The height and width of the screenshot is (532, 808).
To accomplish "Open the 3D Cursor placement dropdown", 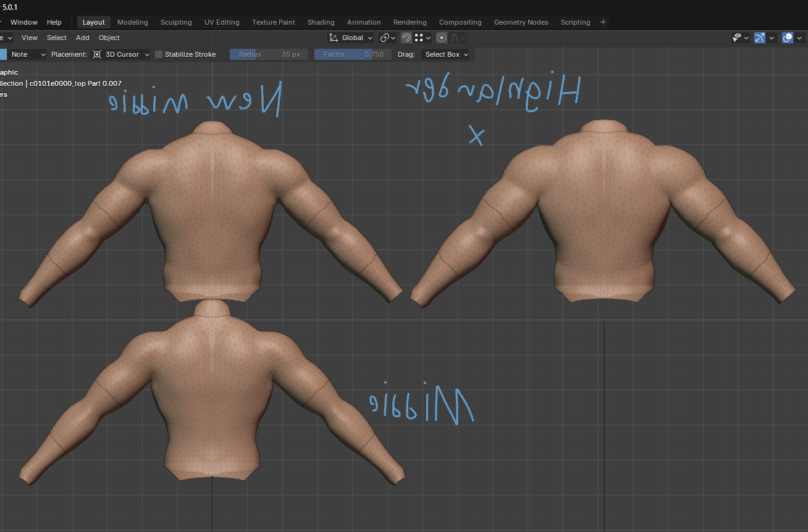I will point(121,54).
